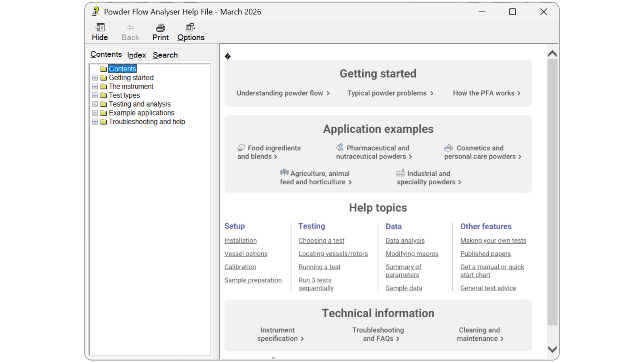Open Troubleshooting and FAQs page
This screenshot has width=644, height=362.
click(378, 334)
